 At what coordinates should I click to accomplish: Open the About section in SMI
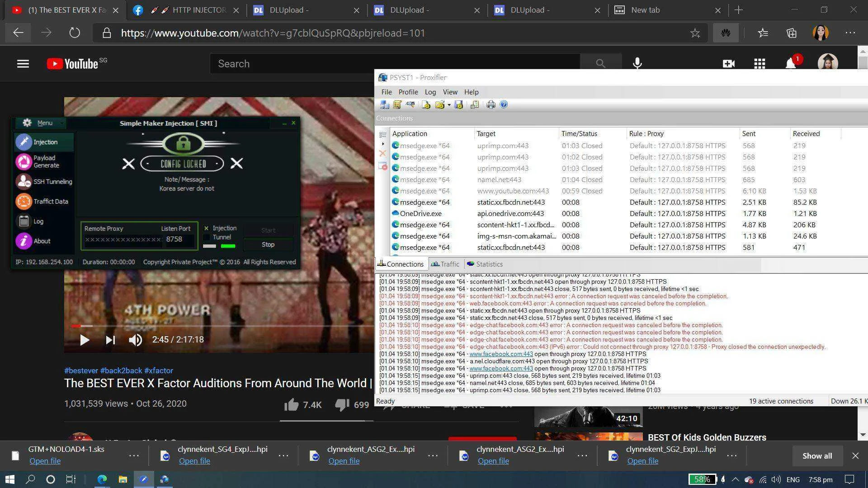click(44, 241)
